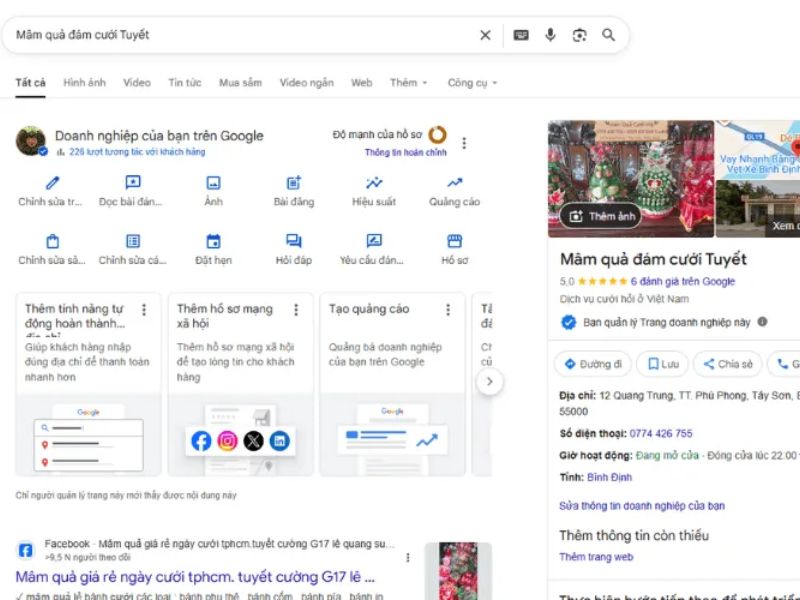800x600 pixels.
Task: Open the wedding tray business photo
Action: tap(631, 179)
